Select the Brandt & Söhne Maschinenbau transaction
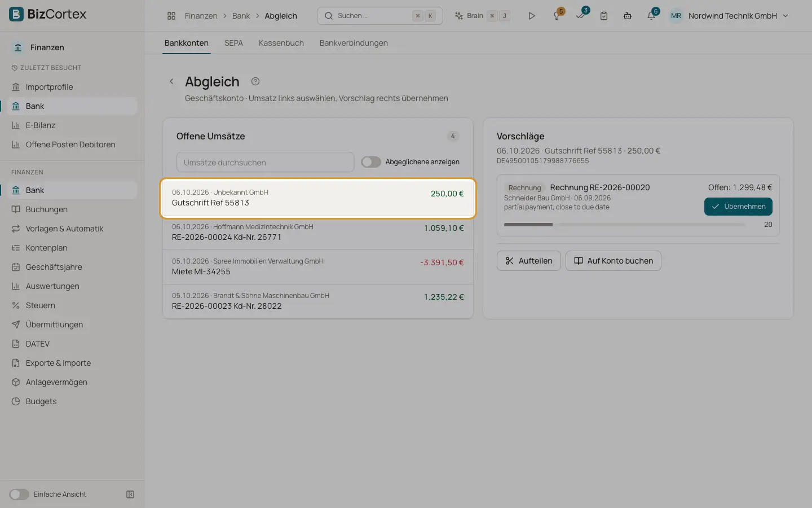 (x=318, y=301)
